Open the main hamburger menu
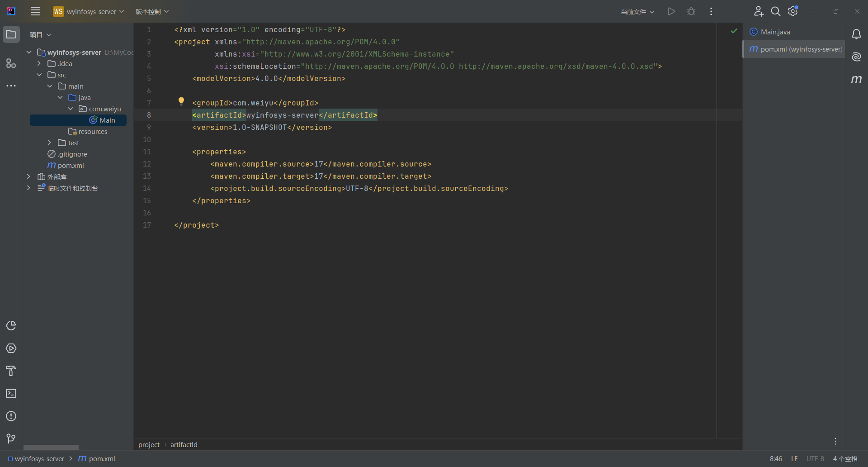 pos(35,11)
